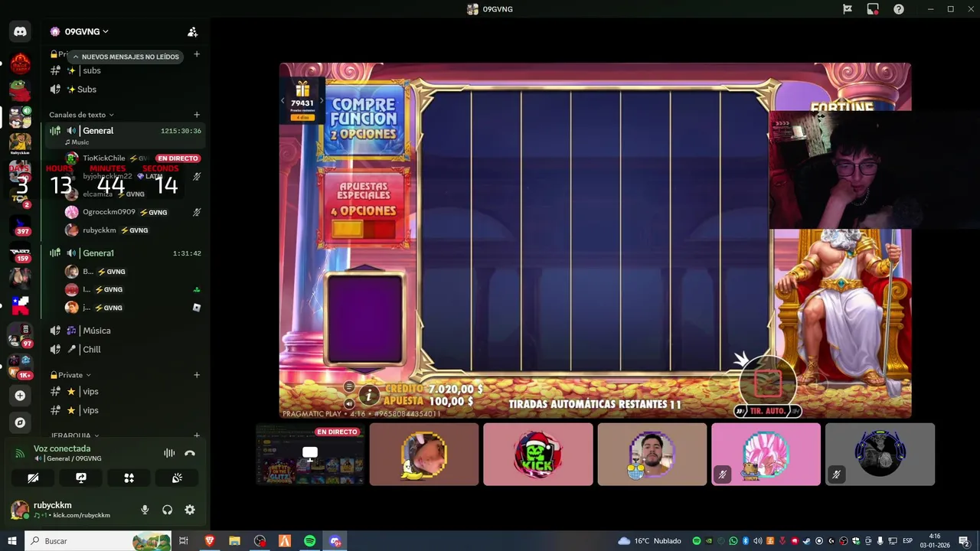Click the Nuevos mensajes no leídos banner
This screenshot has width=980, height=551.
coord(126,57)
